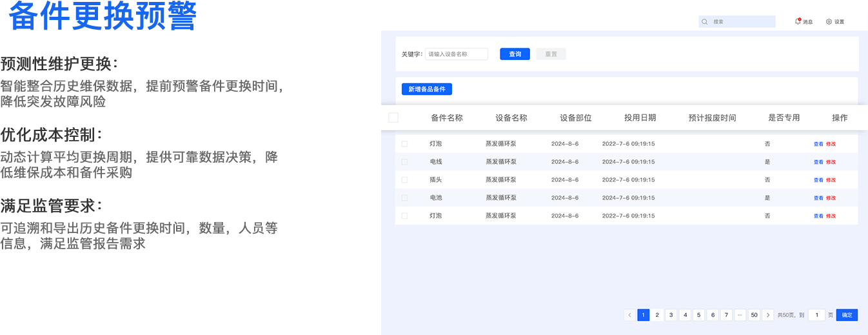This screenshot has height=335, width=868.
Task: Jump to page 3 in the pagination
Action: pos(671,315)
